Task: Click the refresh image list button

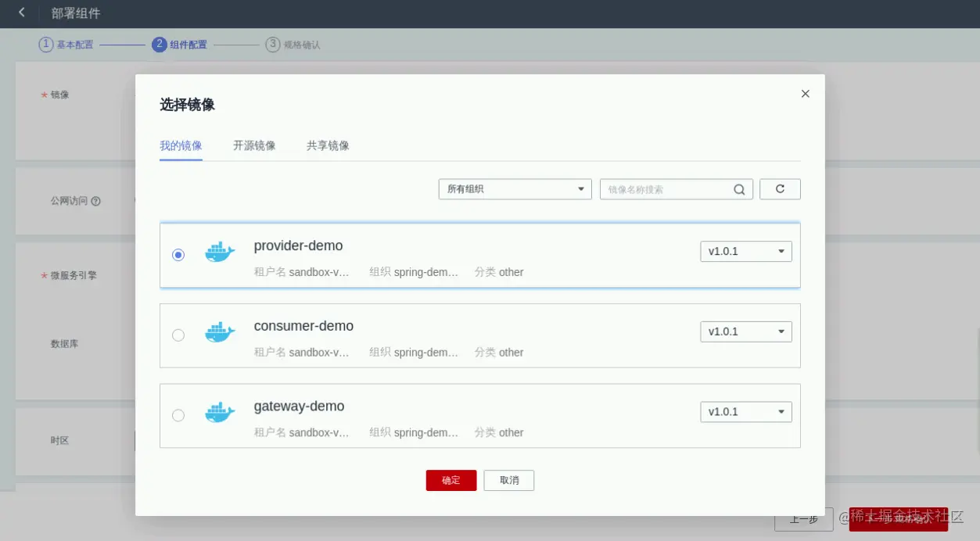Action: pos(780,189)
